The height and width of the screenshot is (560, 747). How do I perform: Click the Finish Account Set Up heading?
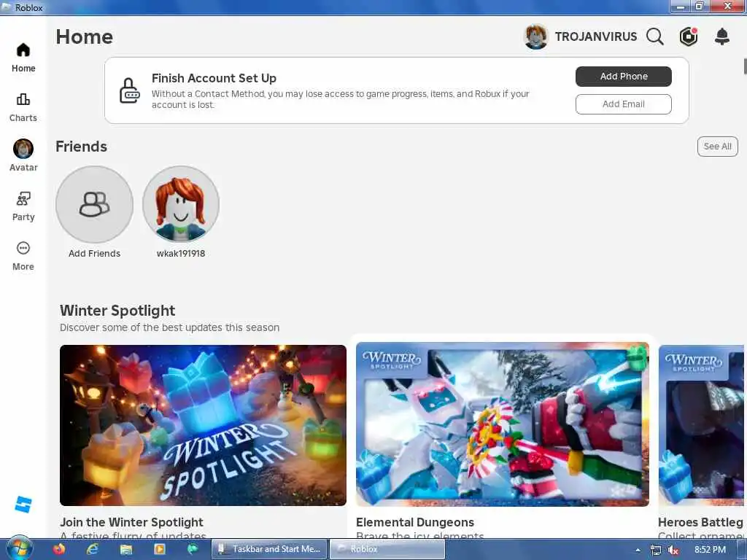point(214,78)
